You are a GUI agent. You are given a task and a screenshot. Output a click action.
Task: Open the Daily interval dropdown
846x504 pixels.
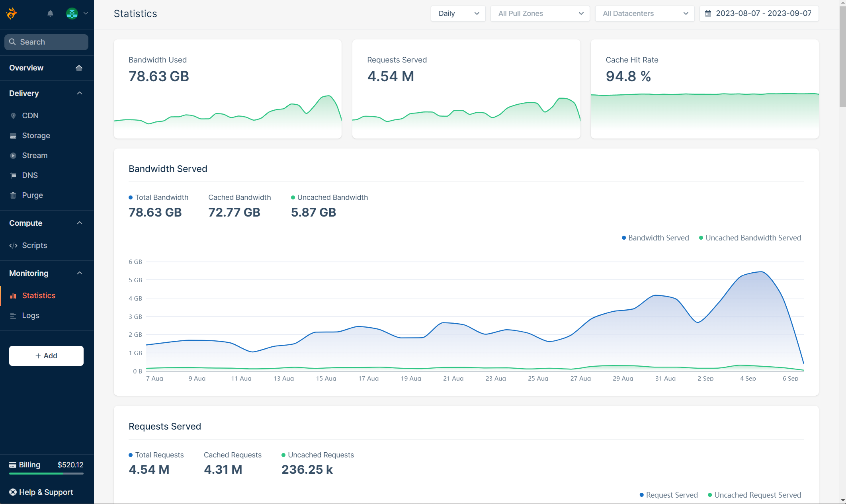pyautogui.click(x=458, y=14)
